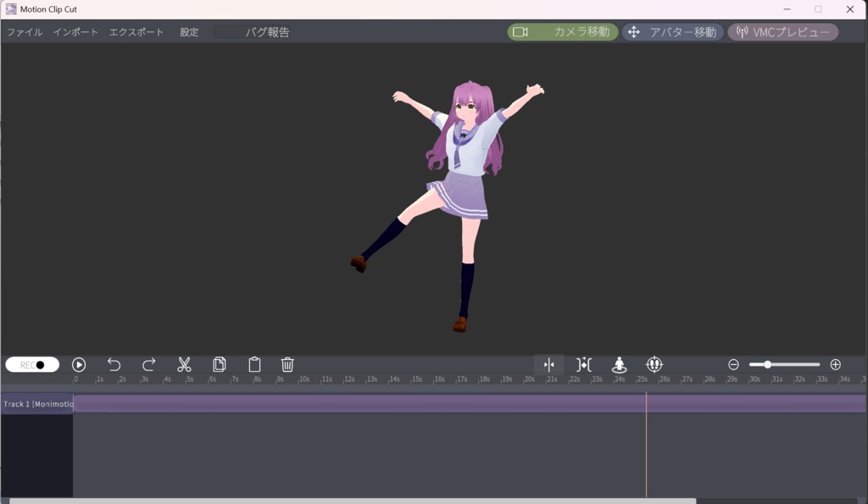Activate the split-at-playhead tool

point(549,364)
